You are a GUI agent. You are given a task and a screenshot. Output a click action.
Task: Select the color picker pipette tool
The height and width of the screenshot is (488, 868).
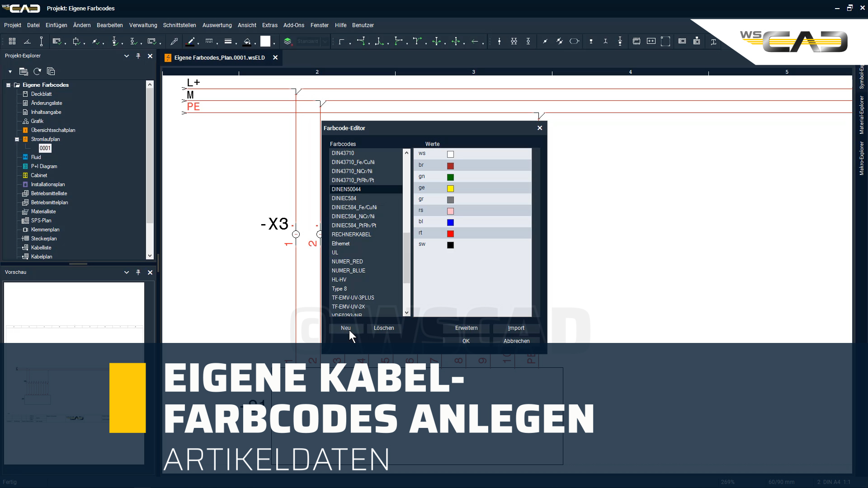(174, 41)
